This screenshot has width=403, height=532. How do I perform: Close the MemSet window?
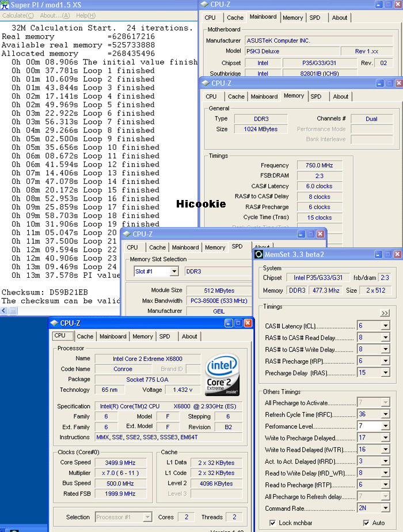tap(398, 254)
